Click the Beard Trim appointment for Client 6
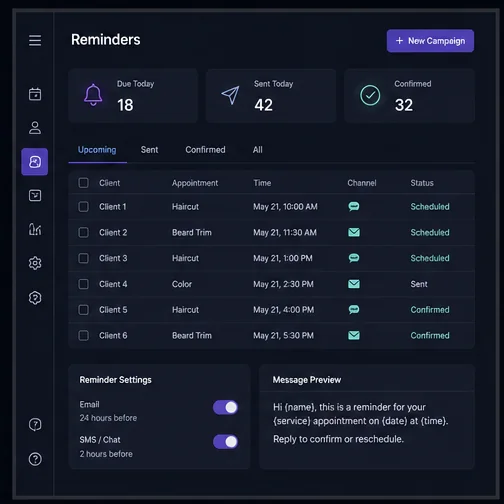Viewport: 504px width, 504px height. point(192,335)
